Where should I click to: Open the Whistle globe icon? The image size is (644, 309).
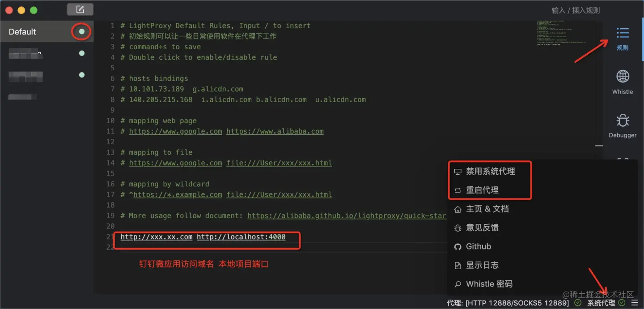(x=623, y=77)
